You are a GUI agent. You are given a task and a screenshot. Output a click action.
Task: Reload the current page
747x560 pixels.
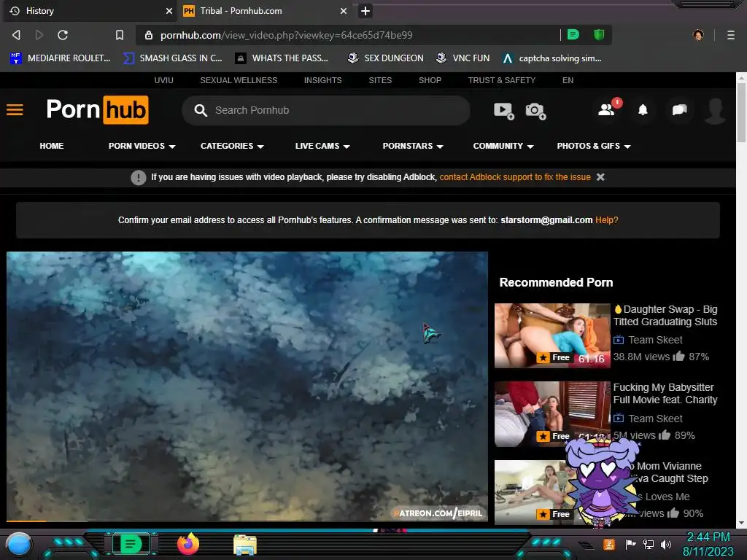(63, 35)
